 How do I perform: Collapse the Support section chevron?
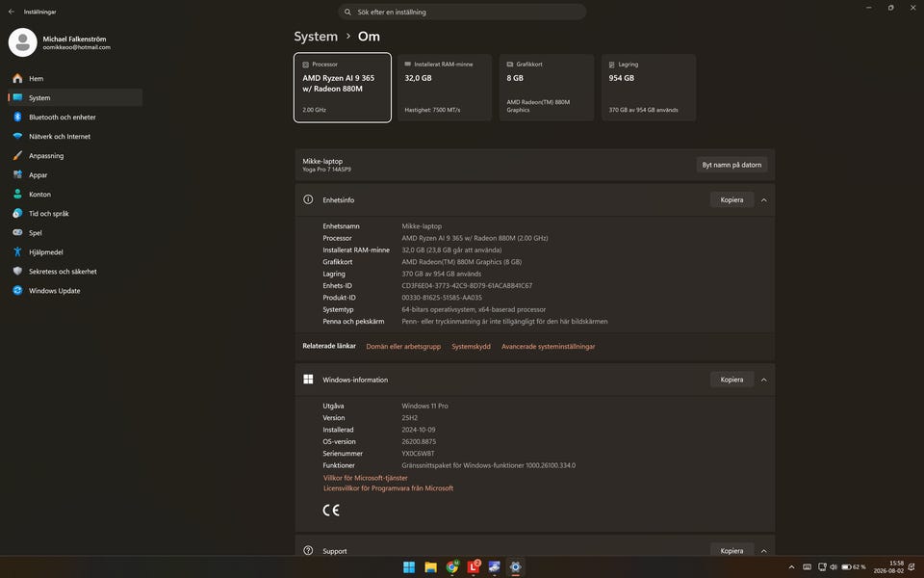763,551
